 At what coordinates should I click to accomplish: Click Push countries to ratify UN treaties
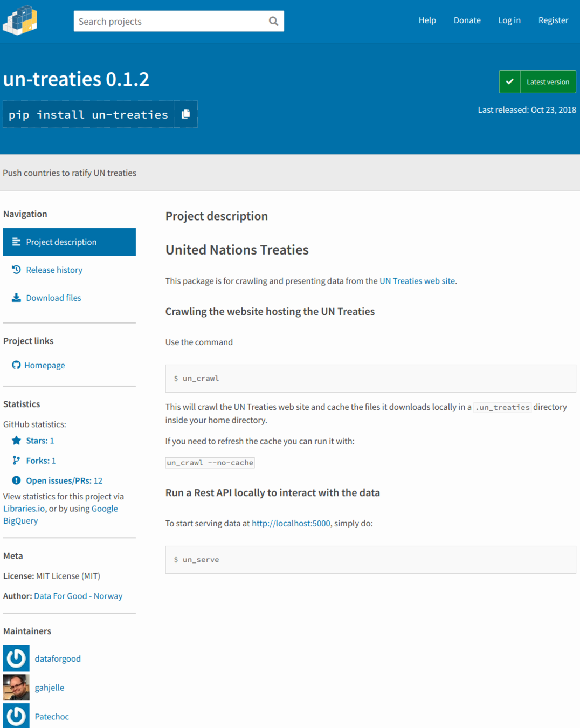click(x=70, y=173)
